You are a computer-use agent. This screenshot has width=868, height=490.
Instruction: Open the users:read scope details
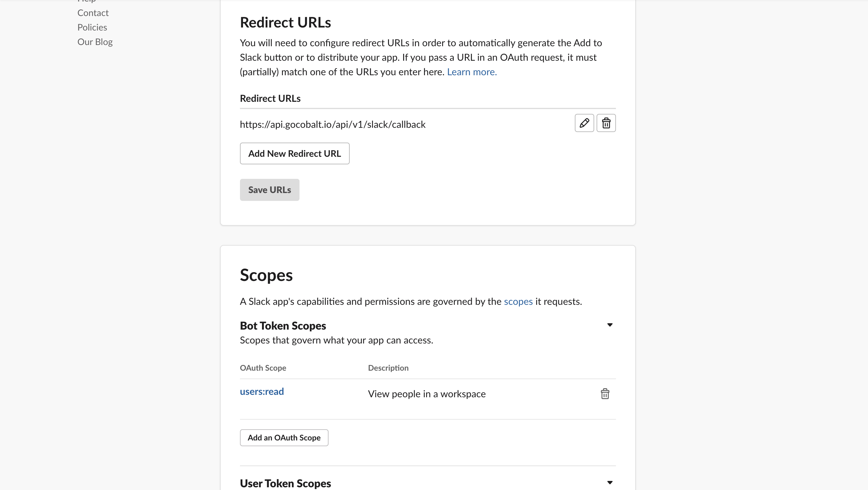pos(261,391)
